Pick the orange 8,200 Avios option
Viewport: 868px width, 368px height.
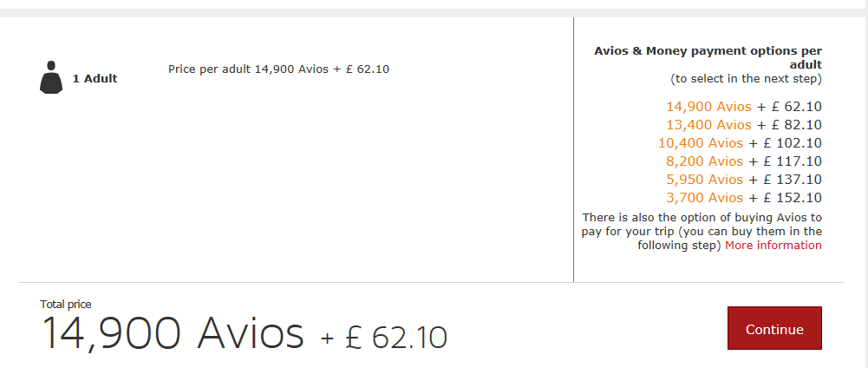[704, 161]
